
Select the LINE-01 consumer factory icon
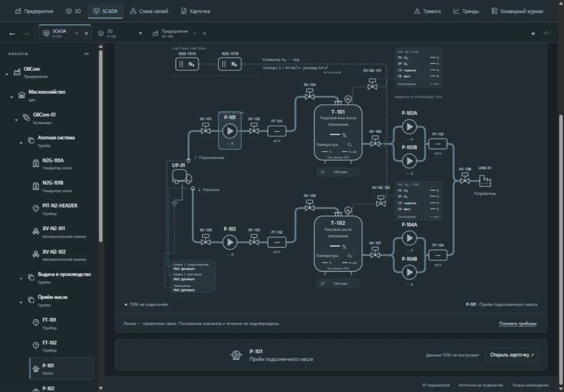point(485,181)
